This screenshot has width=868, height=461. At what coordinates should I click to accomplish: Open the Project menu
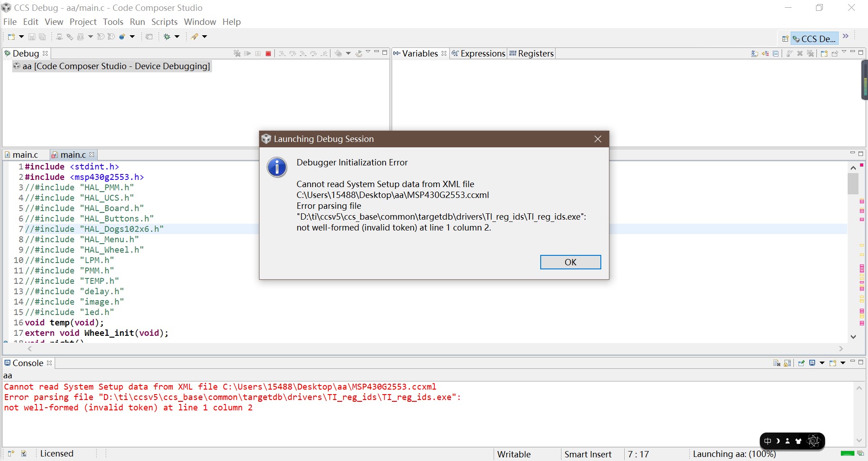point(83,22)
